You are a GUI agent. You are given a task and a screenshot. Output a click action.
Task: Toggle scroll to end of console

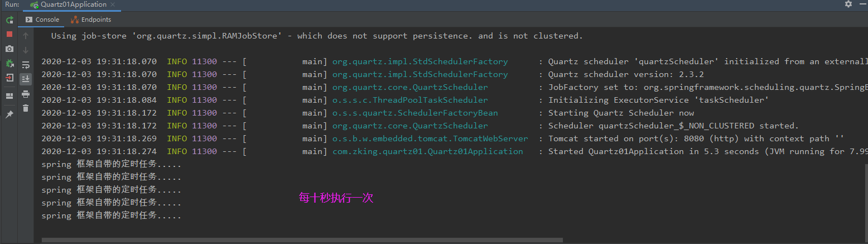[26, 79]
